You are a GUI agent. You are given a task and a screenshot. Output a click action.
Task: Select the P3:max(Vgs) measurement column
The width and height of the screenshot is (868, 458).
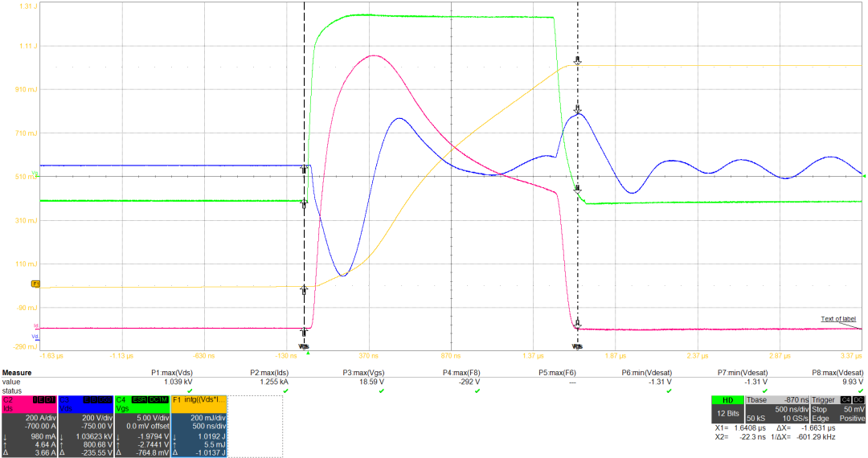[363, 373]
